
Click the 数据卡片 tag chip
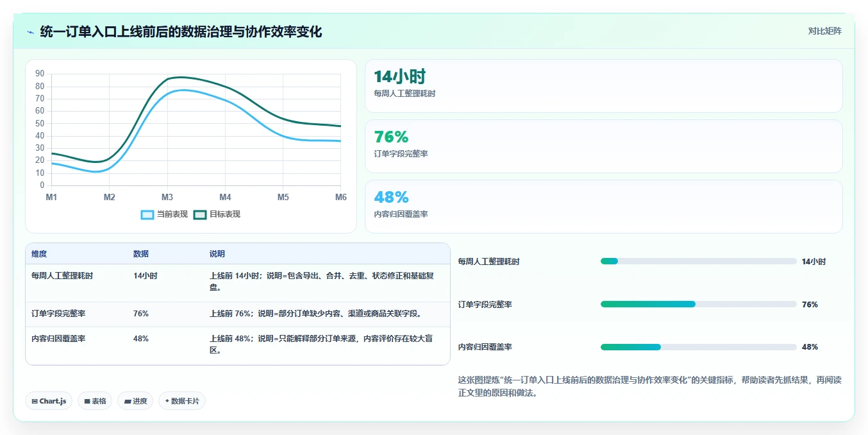coord(182,401)
